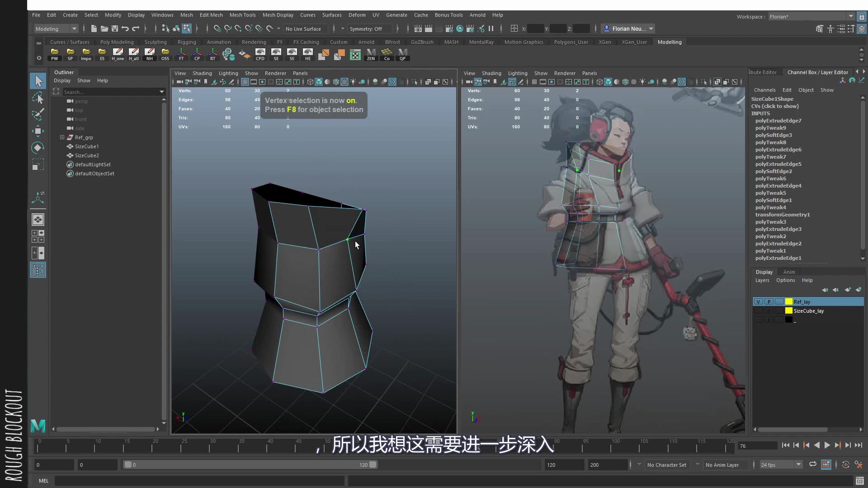
Task: Open the H_one shelf item
Action: click(118, 54)
